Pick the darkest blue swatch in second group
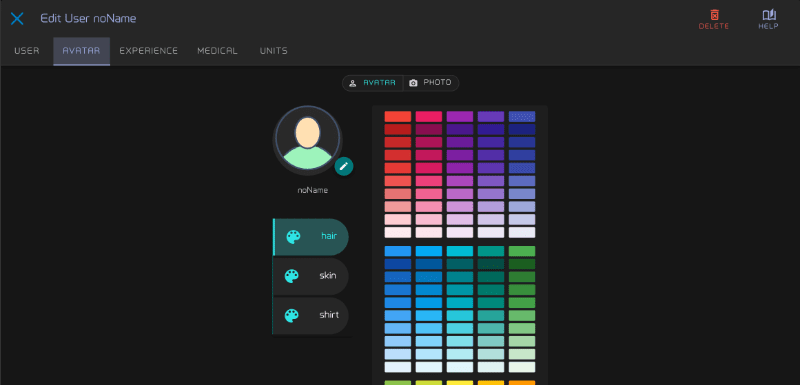Image resolution: width=800 pixels, height=385 pixels. pyautogui.click(x=397, y=264)
